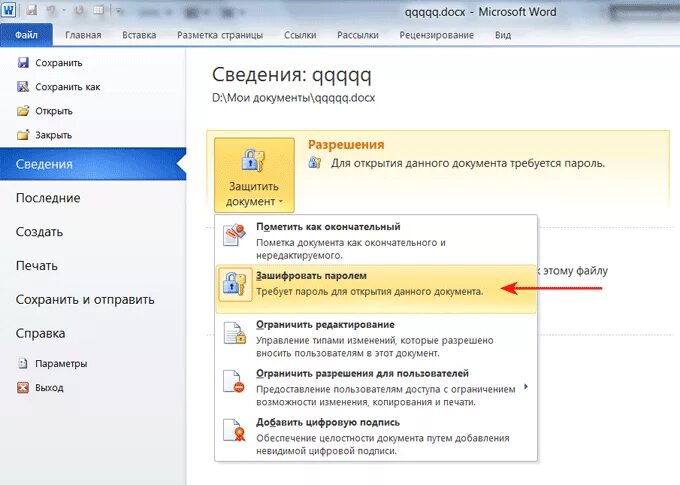Choose Добавить цифровую подпись option
This screenshot has width=680, height=485.
(x=376, y=436)
